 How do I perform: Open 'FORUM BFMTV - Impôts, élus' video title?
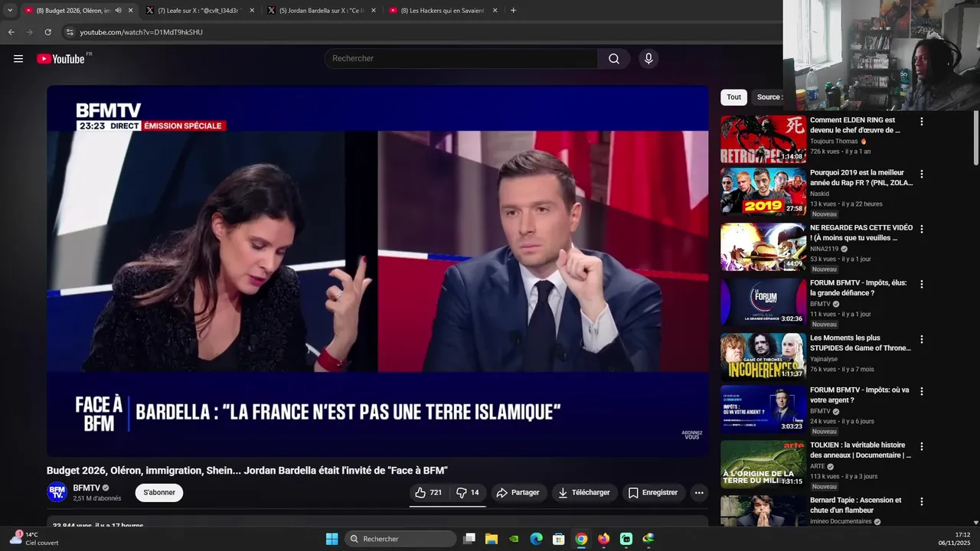(858, 288)
